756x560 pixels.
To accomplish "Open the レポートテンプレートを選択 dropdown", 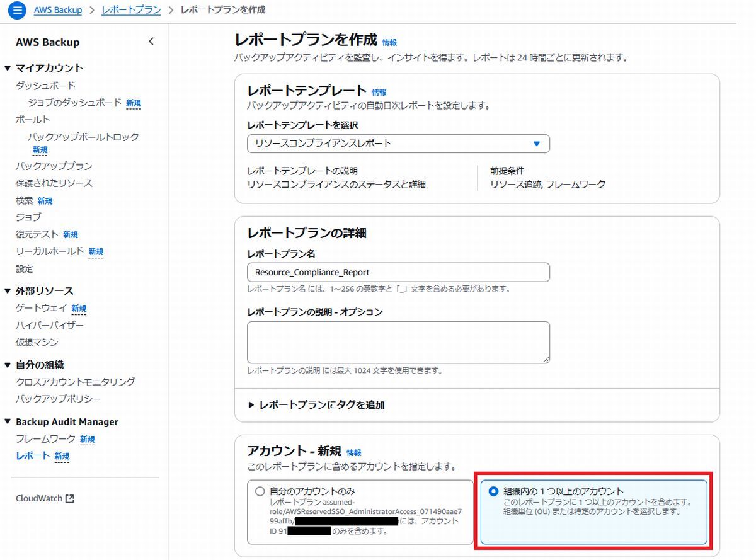I will pos(398,144).
